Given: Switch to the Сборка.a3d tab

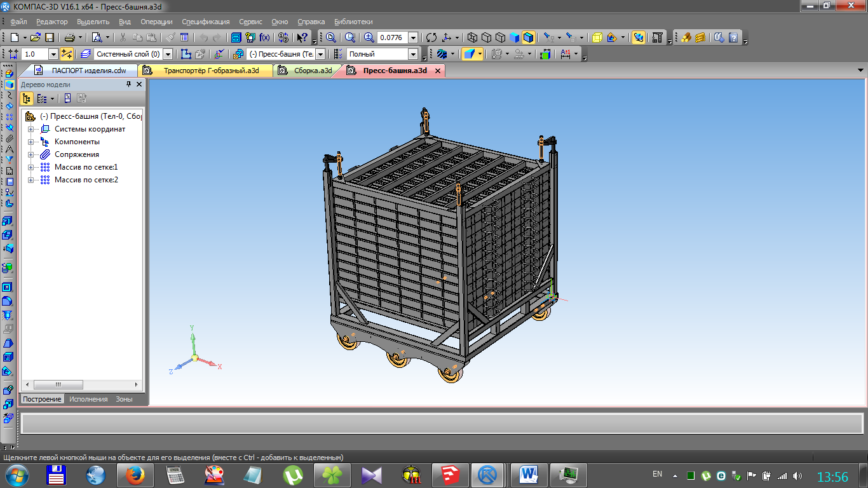Looking at the screenshot, I should pyautogui.click(x=312, y=71).
